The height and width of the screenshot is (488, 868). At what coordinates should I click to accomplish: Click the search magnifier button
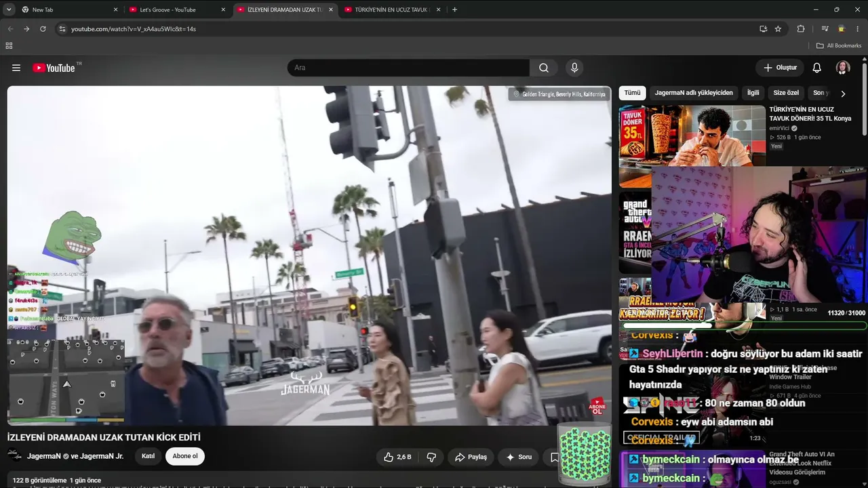tap(544, 68)
